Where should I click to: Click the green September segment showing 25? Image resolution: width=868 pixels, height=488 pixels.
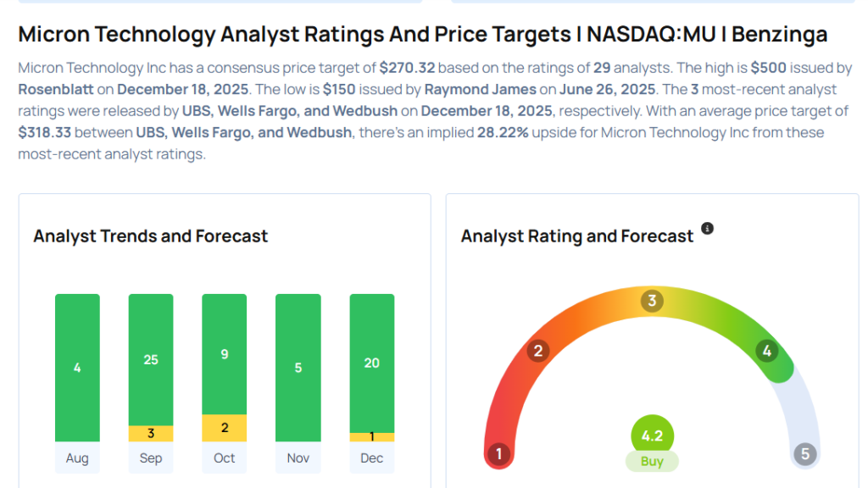(151, 359)
